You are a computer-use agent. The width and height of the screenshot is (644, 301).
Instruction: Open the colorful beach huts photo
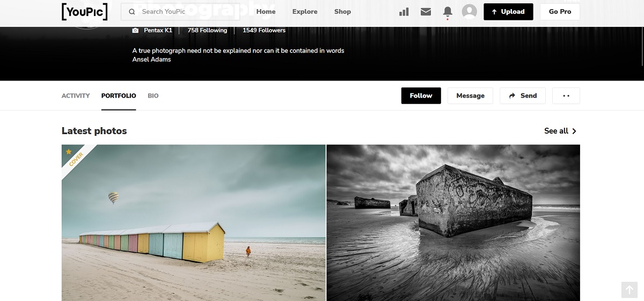[x=193, y=223]
